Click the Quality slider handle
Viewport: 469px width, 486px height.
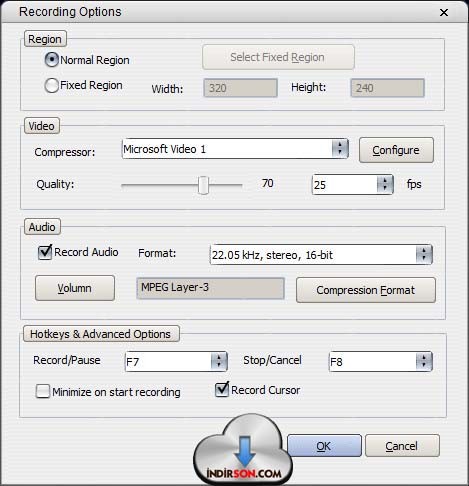click(203, 185)
